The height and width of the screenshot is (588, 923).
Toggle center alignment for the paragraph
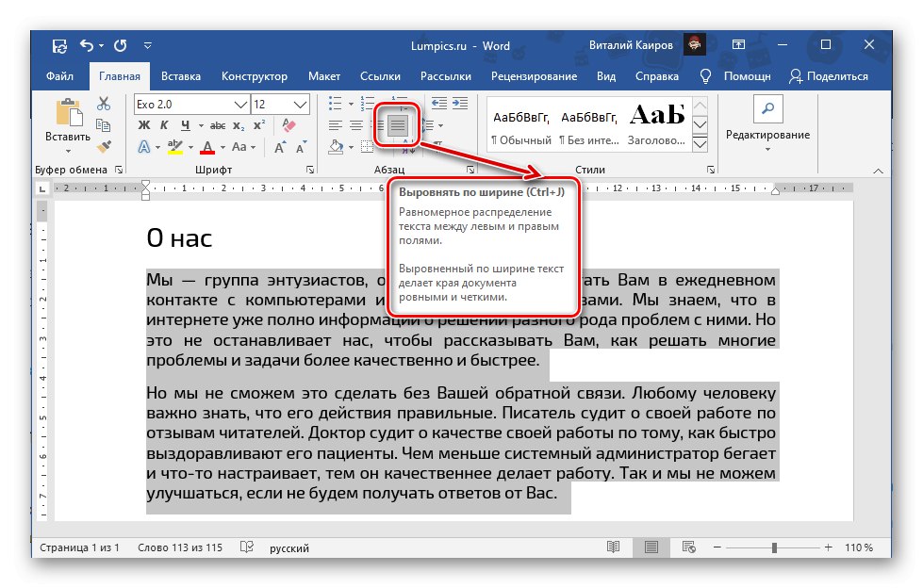point(355,123)
